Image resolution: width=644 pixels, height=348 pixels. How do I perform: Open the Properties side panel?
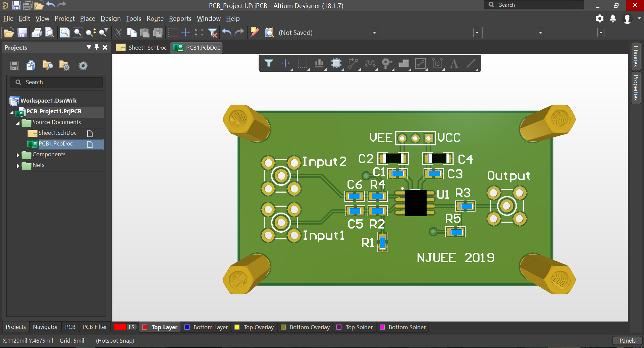click(x=636, y=87)
